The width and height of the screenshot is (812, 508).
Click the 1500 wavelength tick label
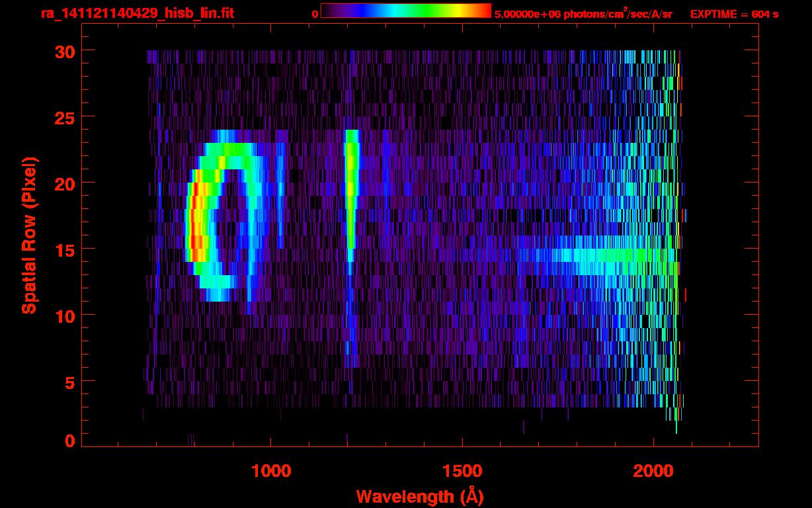(x=462, y=471)
